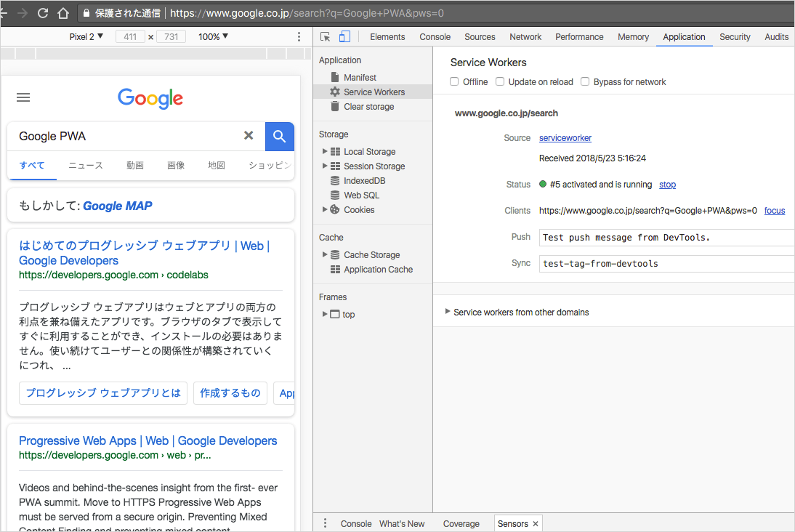Close the Sensors drawer tab
795x532 pixels.
coord(536,524)
